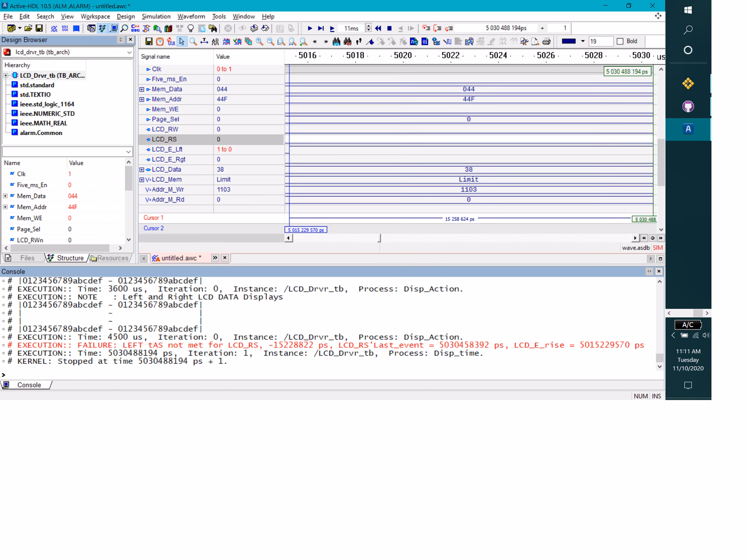Expand LCD_Mem in the waveform signal list
This screenshot has height=560, width=747.
coord(142,180)
